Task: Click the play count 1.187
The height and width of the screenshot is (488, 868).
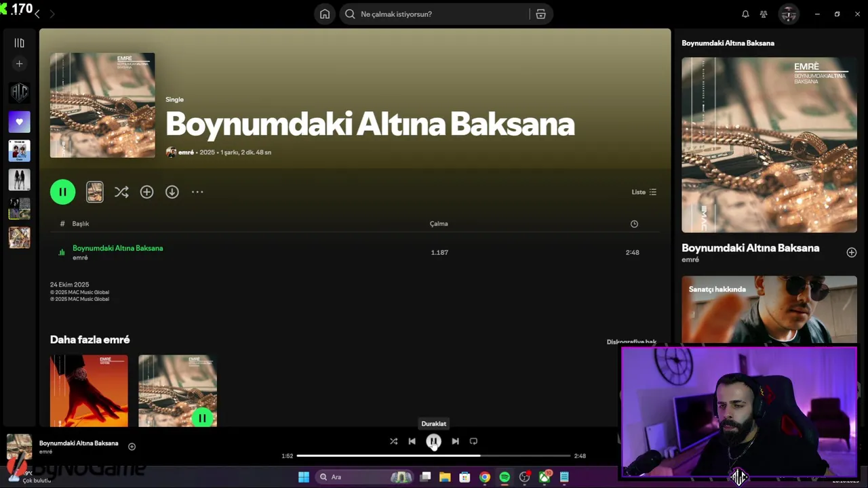Action: [x=439, y=252]
